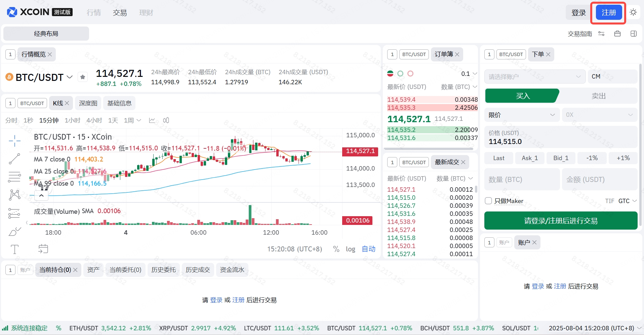Open the 限价 order type dropdown
This screenshot has width=644, height=335.
click(522, 115)
